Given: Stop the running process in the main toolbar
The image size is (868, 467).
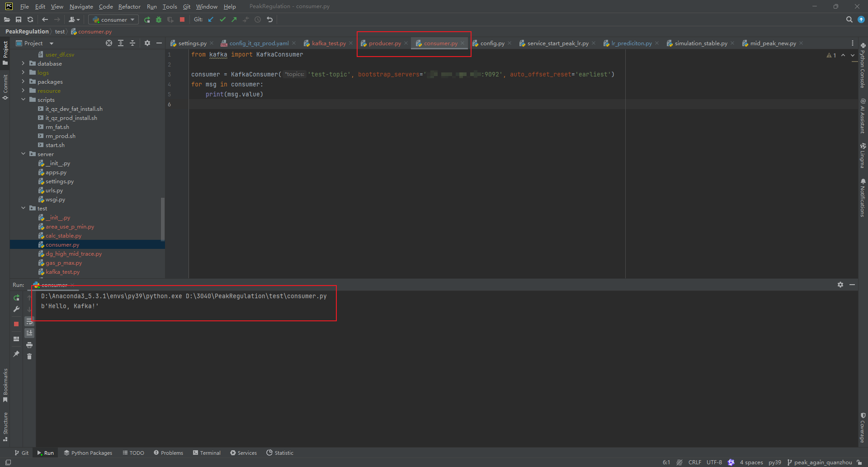Looking at the screenshot, I should pos(182,19).
